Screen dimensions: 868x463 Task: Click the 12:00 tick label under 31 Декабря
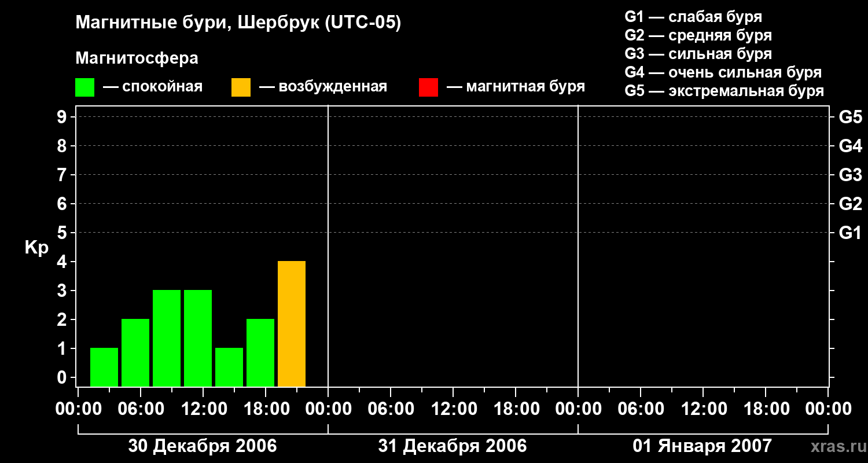453,409
